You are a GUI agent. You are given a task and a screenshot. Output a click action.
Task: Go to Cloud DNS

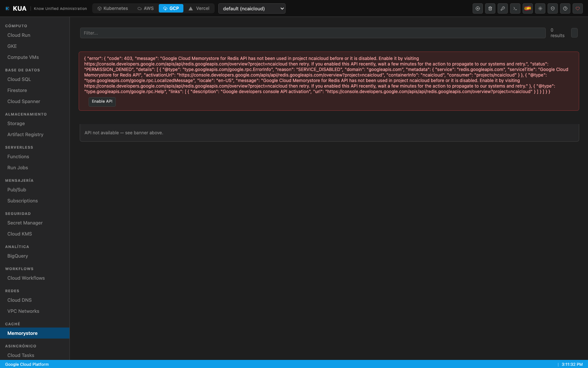[35, 300]
